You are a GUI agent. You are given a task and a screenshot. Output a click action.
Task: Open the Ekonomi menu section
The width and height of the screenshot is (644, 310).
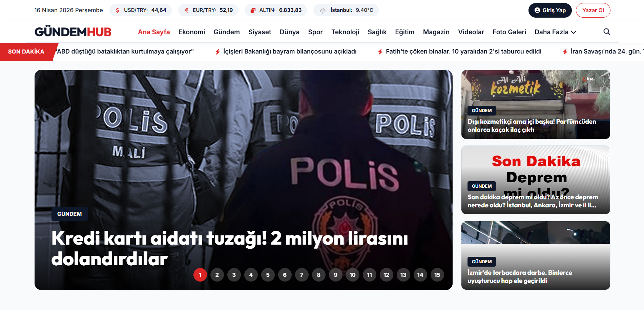191,32
